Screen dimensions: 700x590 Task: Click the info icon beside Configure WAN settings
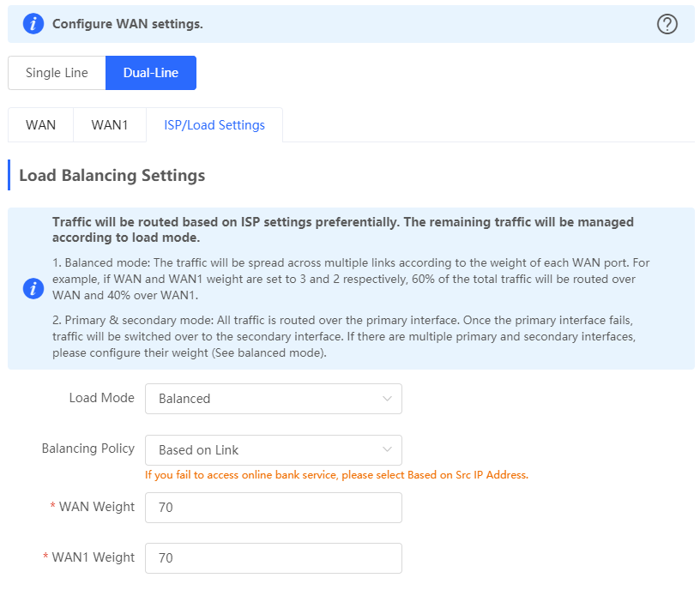[33, 24]
